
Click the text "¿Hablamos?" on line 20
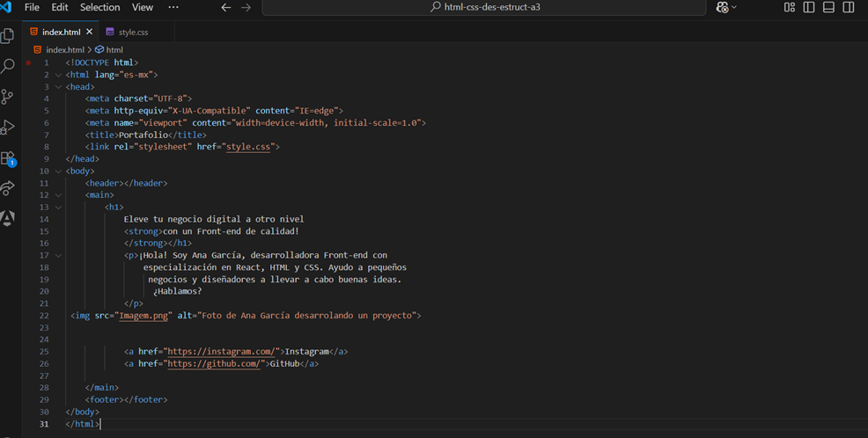177,291
